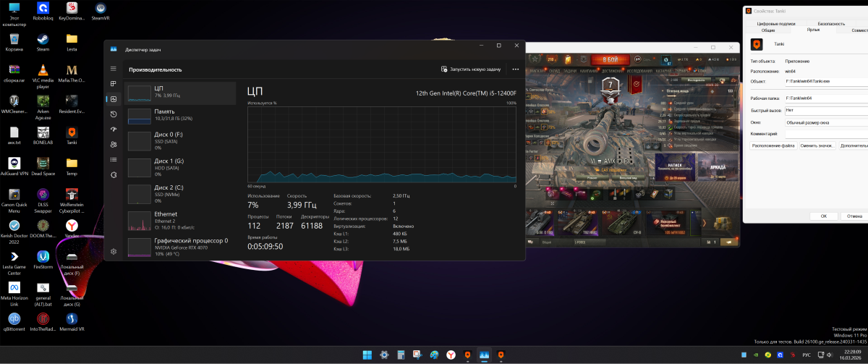Open ДОСТИЖЕНИЯ tab in game menu
The width and height of the screenshot is (868, 364).
coord(612,71)
